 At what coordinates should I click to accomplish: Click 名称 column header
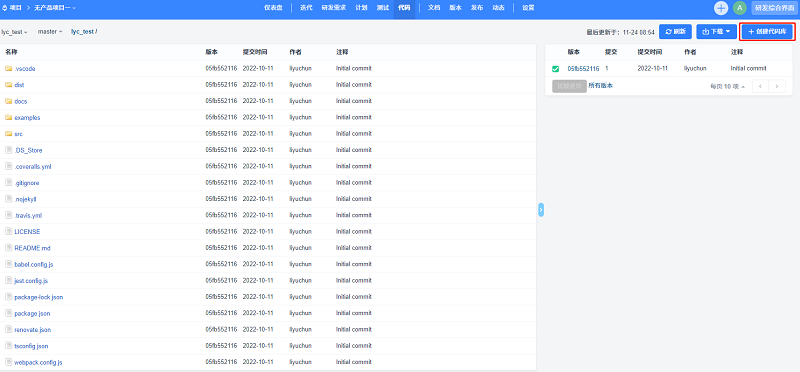[11, 52]
